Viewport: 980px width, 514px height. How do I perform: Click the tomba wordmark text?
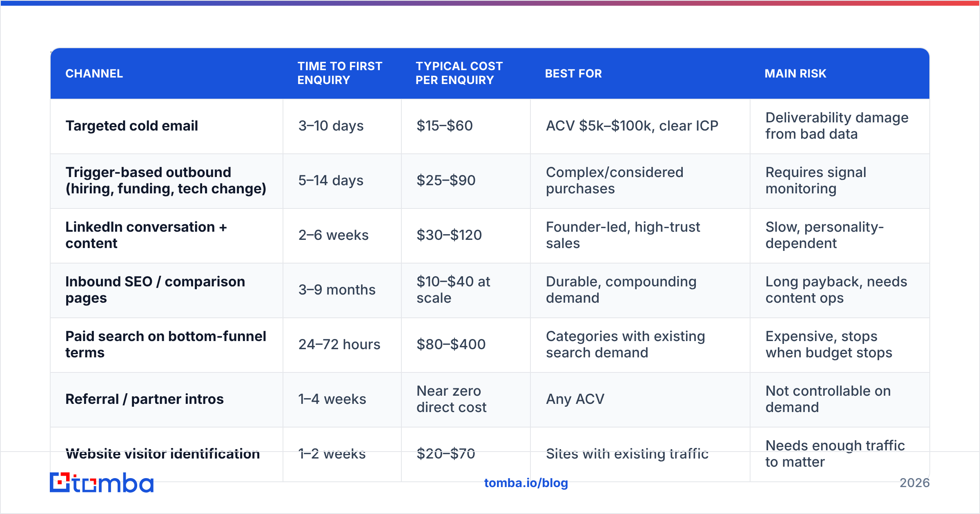pyautogui.click(x=113, y=483)
